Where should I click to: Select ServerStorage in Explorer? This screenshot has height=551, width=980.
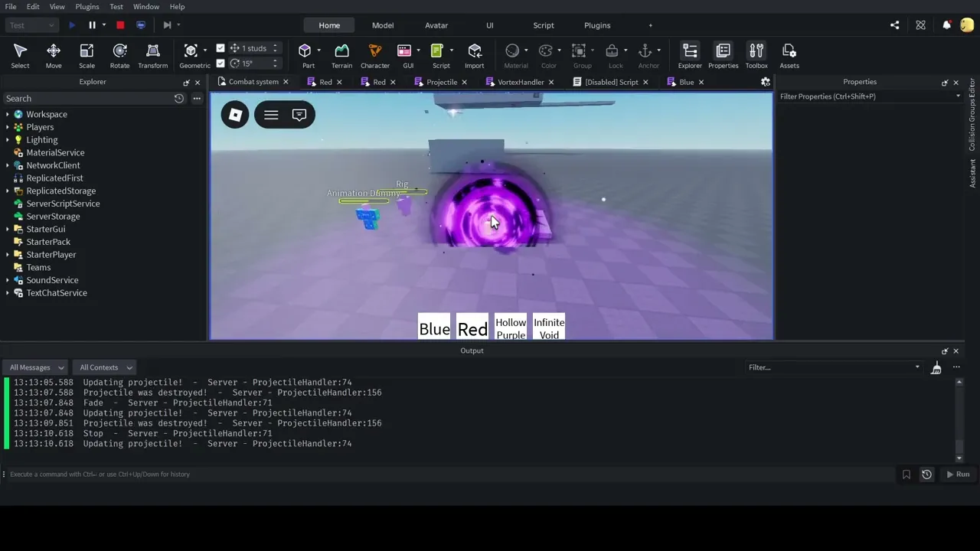[53, 217]
